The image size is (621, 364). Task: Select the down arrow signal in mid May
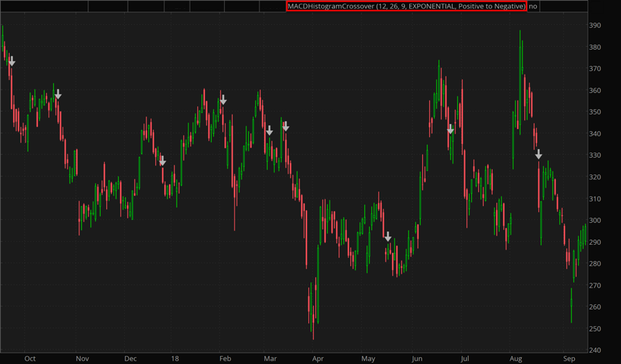pos(388,236)
